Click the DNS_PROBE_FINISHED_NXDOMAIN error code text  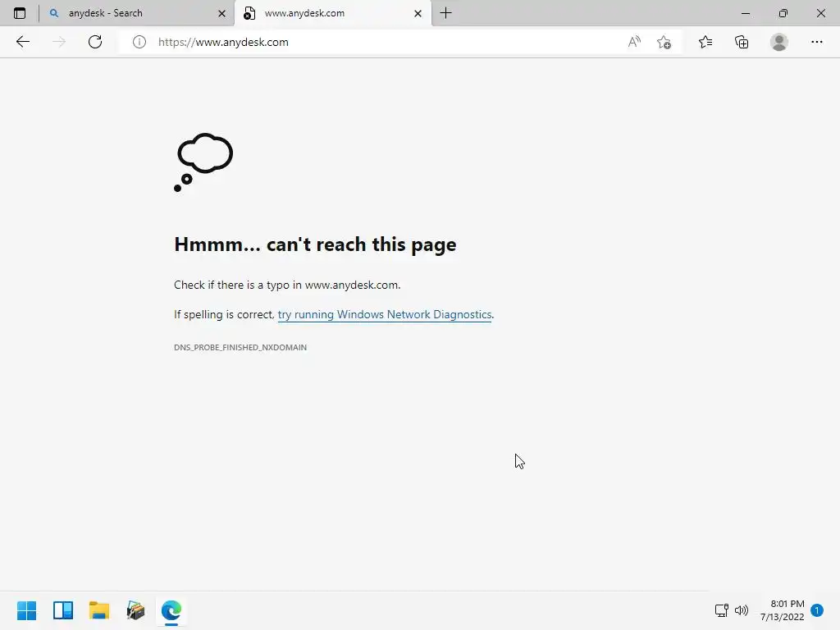(240, 347)
